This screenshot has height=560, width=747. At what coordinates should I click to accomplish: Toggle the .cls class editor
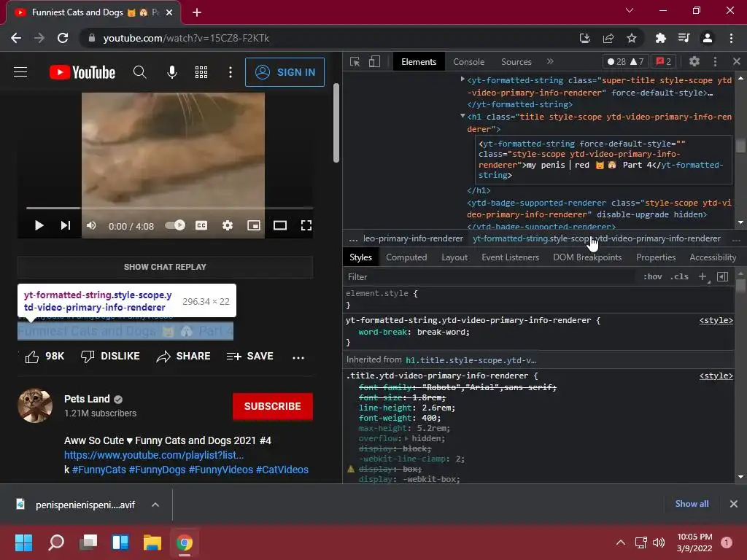click(679, 276)
